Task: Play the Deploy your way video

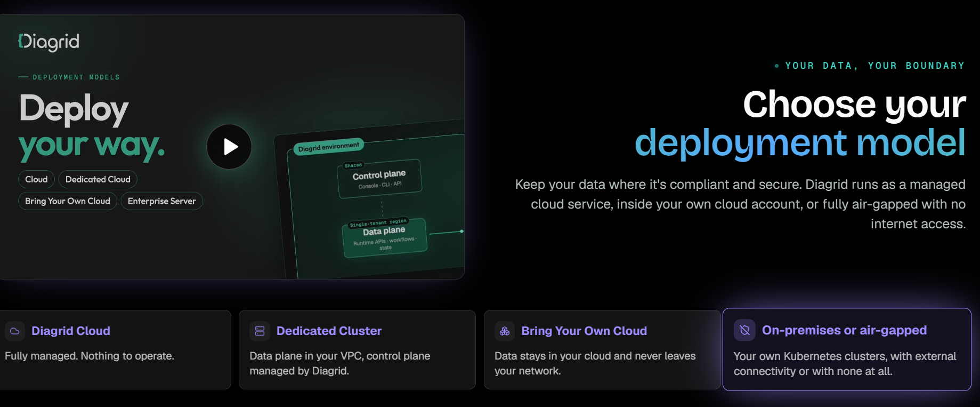Action: [229, 147]
